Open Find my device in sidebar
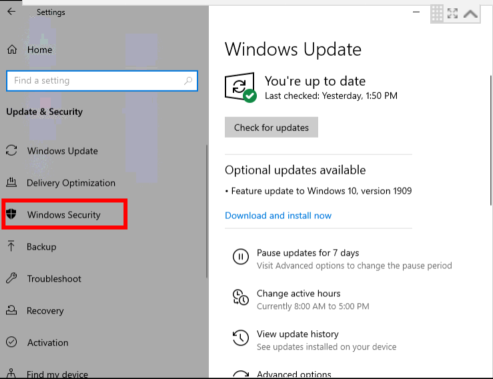 (x=57, y=374)
